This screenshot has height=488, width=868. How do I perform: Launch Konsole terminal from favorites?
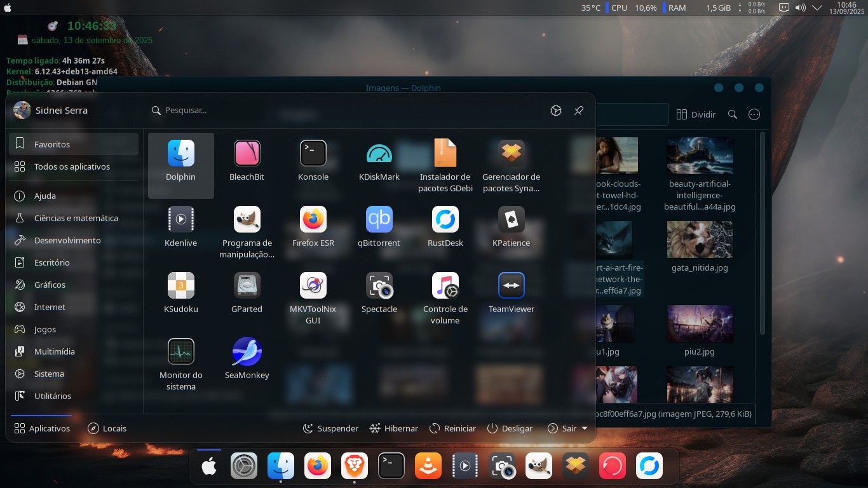[x=313, y=165]
